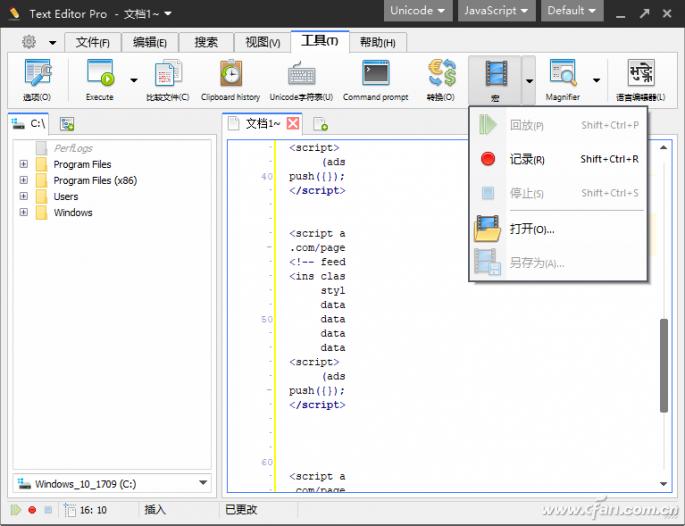Click the editor vertical scrollbar thumb
Image resolution: width=685 pixels, height=526 pixels.
[x=664, y=365]
